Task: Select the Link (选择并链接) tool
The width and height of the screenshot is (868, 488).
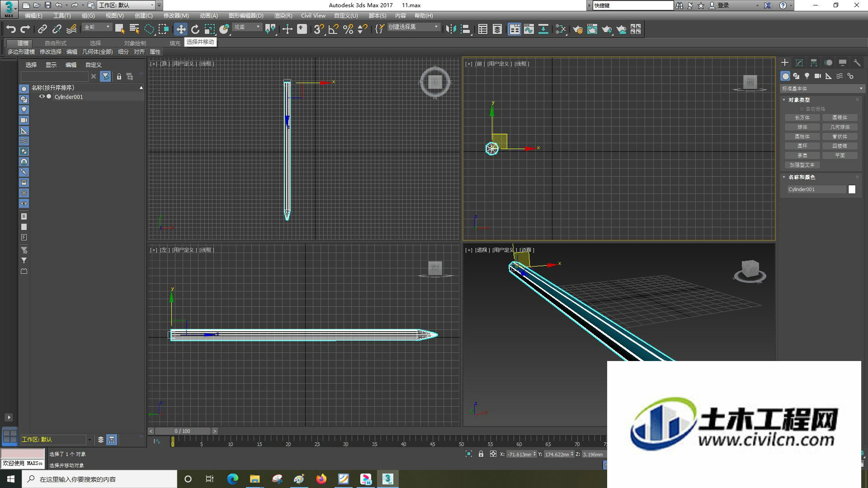Action: tap(42, 29)
